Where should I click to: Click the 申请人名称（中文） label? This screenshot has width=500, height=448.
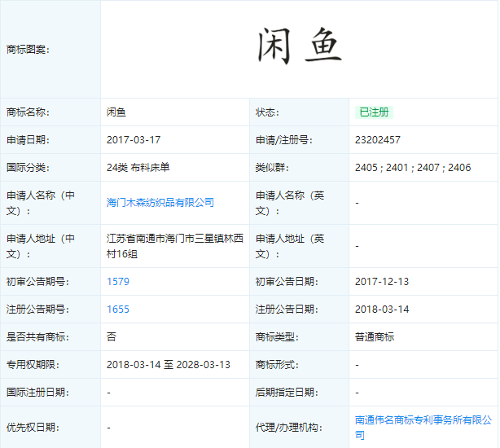41,203
